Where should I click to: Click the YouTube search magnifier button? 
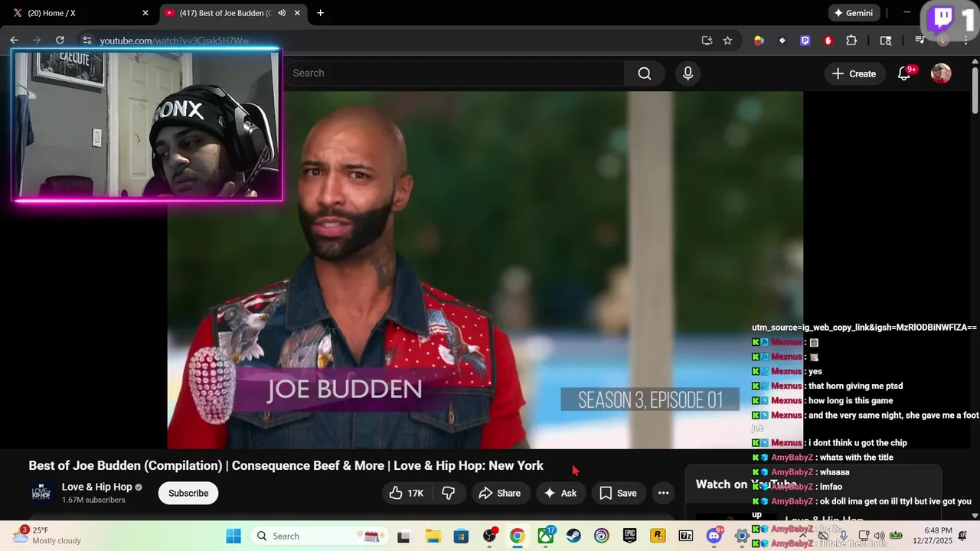click(645, 73)
